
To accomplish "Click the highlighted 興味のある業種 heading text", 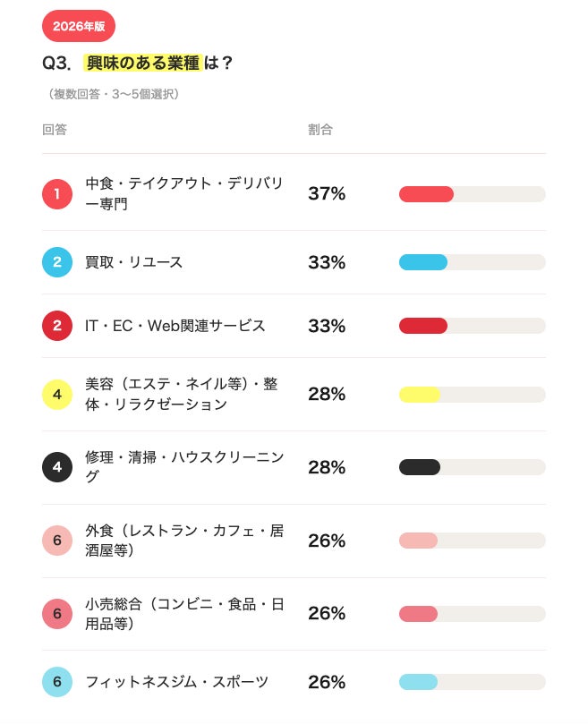I will pyautogui.click(x=142, y=63).
